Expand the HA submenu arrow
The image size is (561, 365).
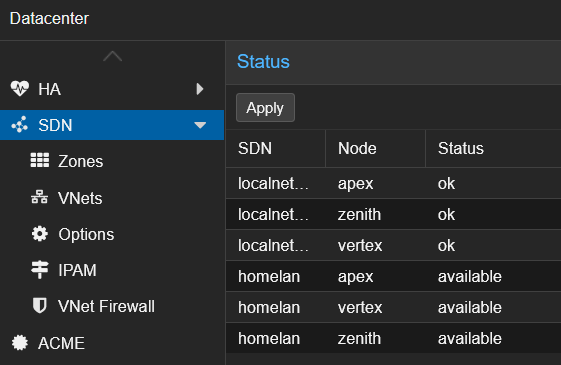click(200, 89)
